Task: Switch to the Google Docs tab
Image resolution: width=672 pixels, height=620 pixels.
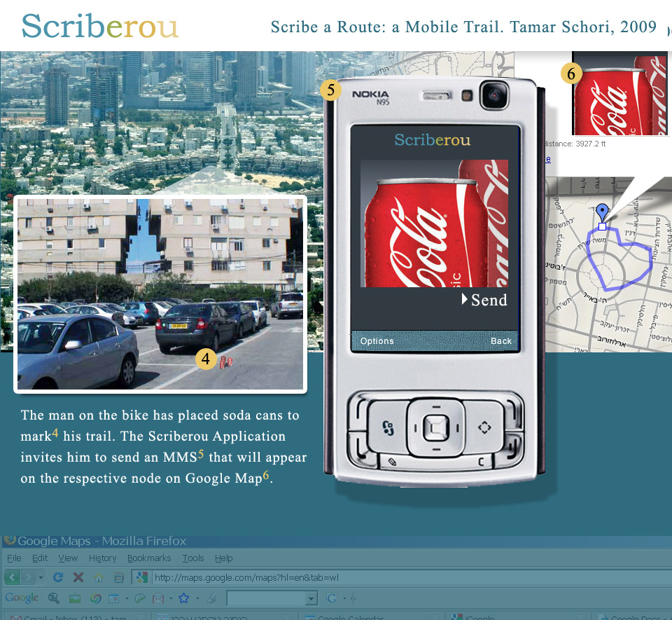Action: point(632,617)
